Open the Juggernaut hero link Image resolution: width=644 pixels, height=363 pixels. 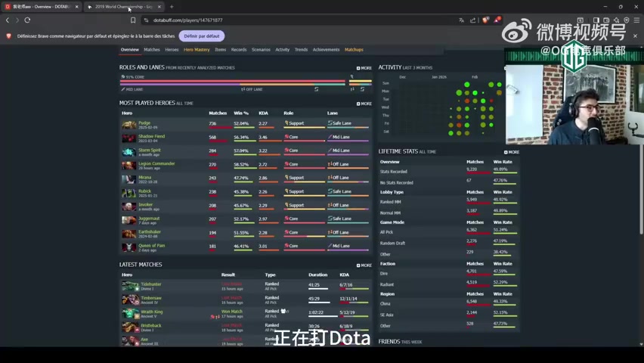pos(149,219)
